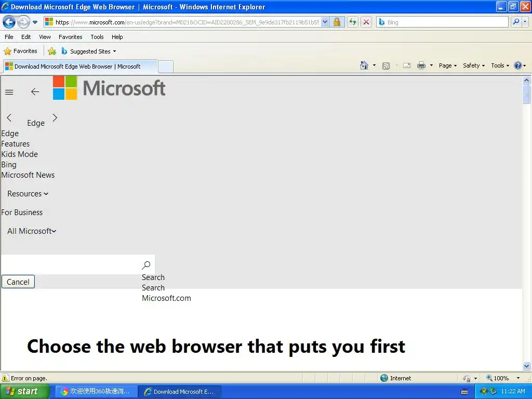Click the security shield tray icon

[x=484, y=392]
